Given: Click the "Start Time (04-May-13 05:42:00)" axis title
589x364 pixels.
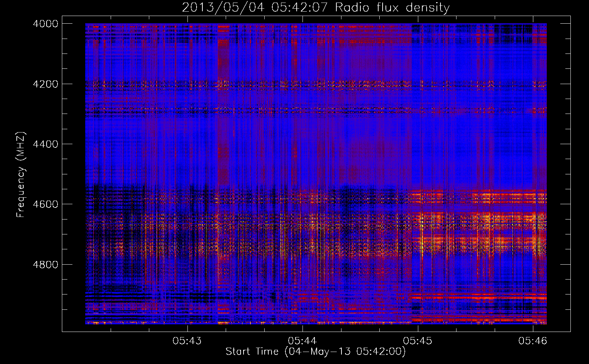Looking at the screenshot, I should pos(316,352).
